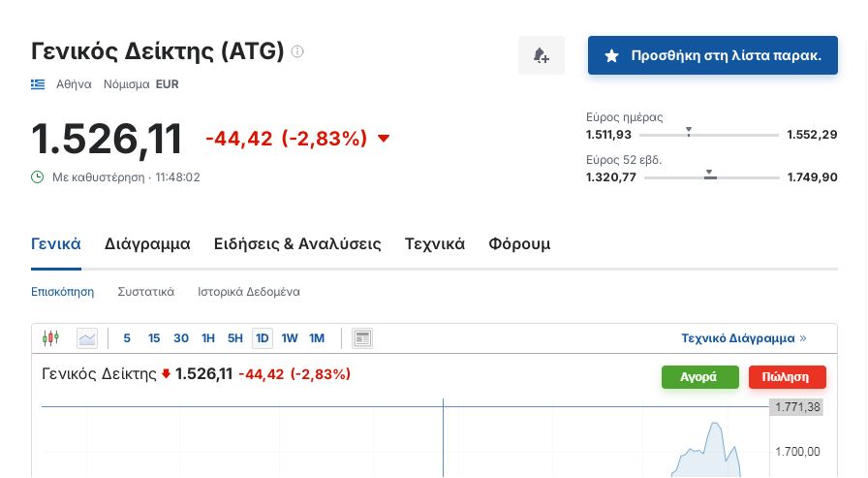Image resolution: width=868 pixels, height=478 pixels.
Task: Open the Ιστορικά Δεδομένα sub-tab
Action: [249, 291]
